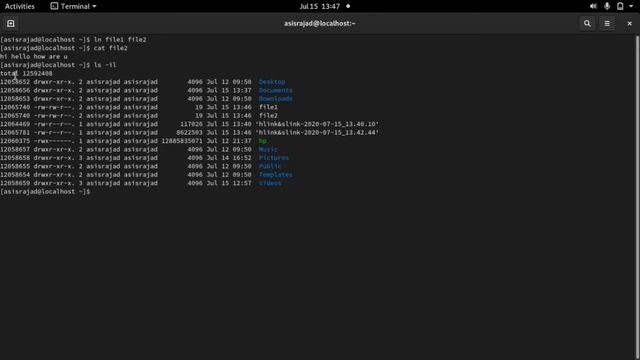Screen dimensions: 640x360
Task: Click the empty prompt on last line
Action: pyautogui.click(x=45, y=191)
